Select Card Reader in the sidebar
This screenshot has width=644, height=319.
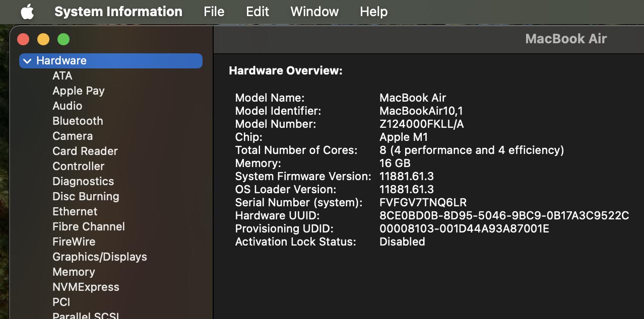[85, 151]
